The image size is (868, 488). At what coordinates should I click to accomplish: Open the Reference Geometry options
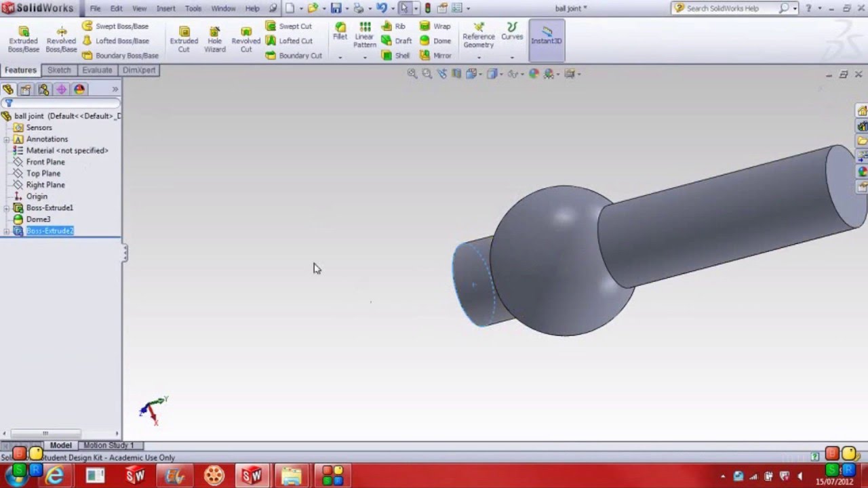479,37
